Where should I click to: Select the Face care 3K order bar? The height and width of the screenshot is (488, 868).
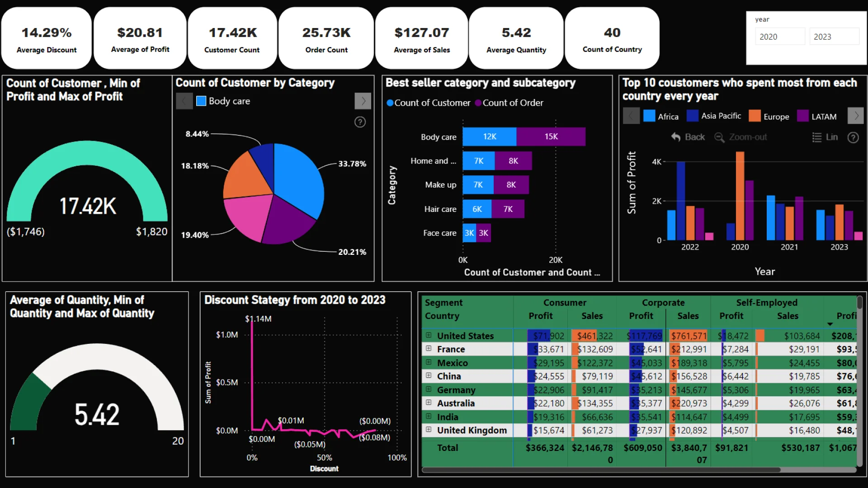(484, 233)
